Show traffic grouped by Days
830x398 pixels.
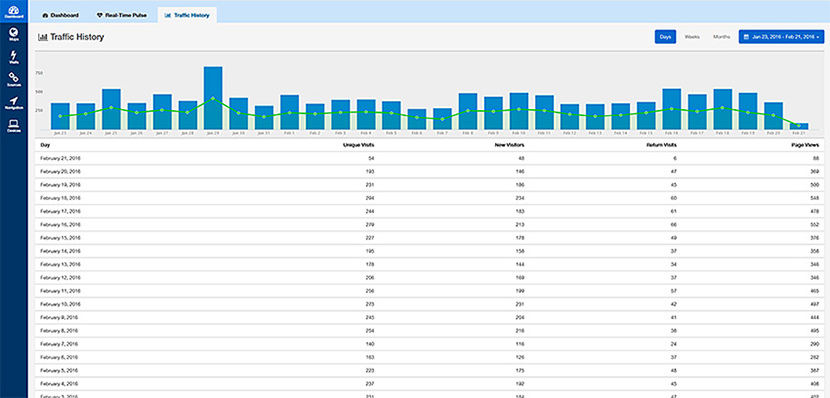coord(665,37)
